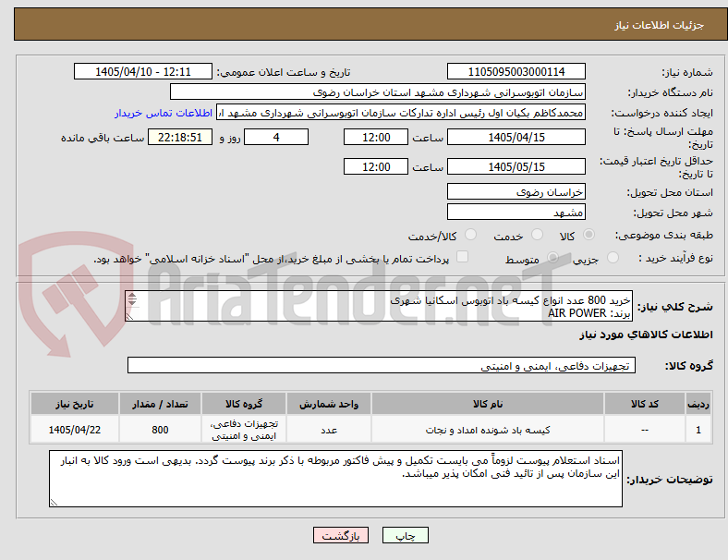Screen dimensions: 728x560
Task: Choose the متوسط purchase type radio
Action: point(552,258)
